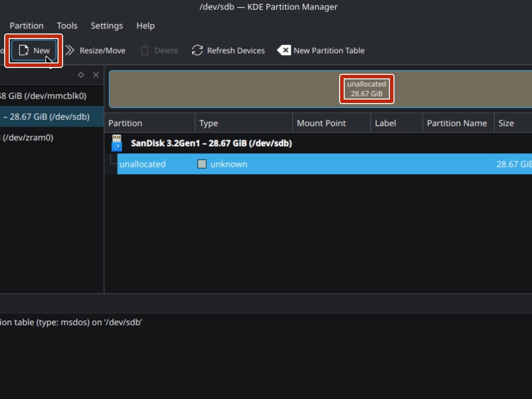The image size is (532, 399).
Task: Open the Tools menu
Action: pyautogui.click(x=67, y=26)
